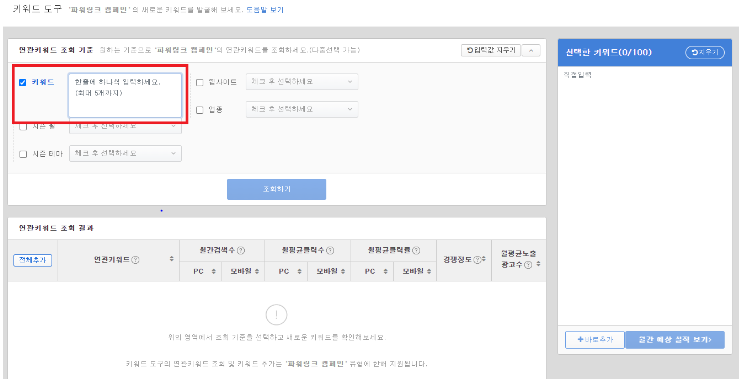
Task: Open the 시즌 월 dropdown
Action: pyautogui.click(x=125, y=127)
